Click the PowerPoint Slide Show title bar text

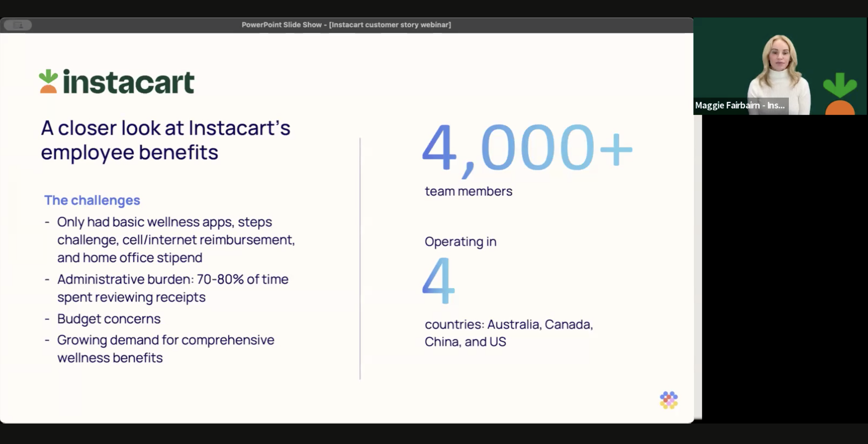pos(346,25)
